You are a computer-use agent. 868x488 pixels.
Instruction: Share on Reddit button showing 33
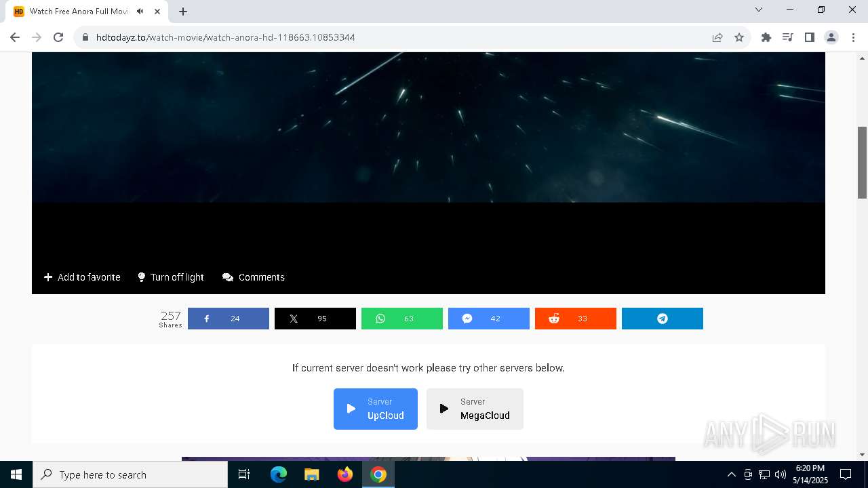[x=576, y=319]
